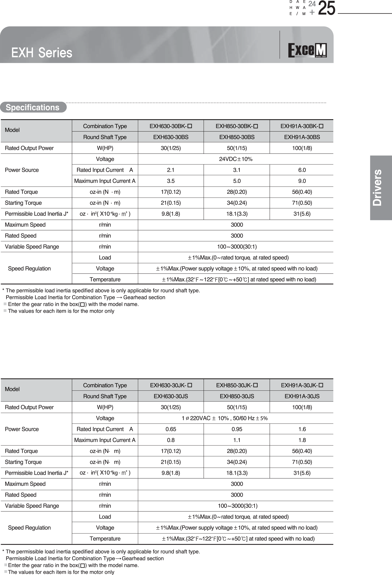Select round shaft model EXH630-30JS
Viewport: 392px width, 575px height.
tap(171, 396)
